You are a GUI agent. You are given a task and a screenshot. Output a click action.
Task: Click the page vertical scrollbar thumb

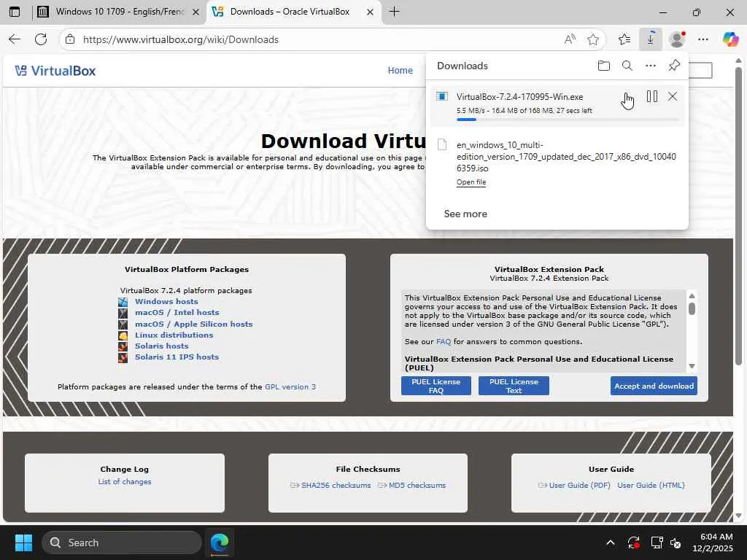[738, 216]
